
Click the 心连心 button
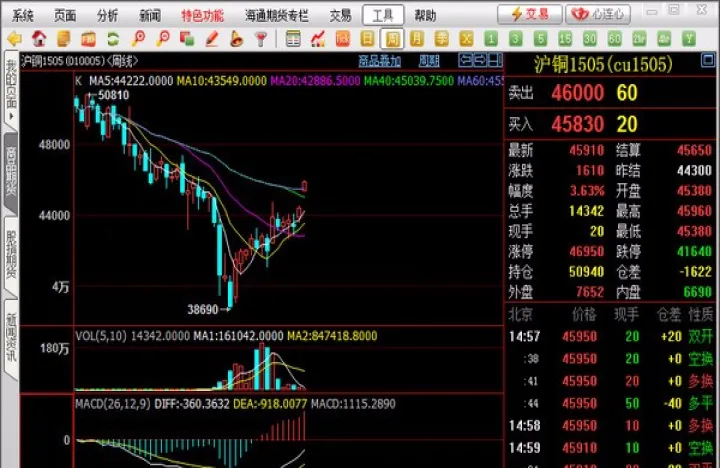click(x=597, y=14)
